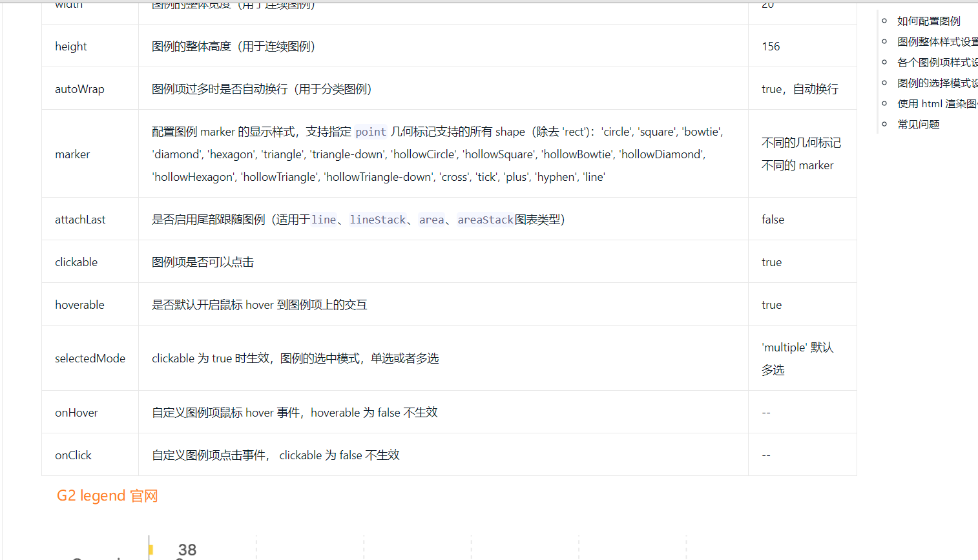Click the 'areaStack' inline code tag

(485, 220)
